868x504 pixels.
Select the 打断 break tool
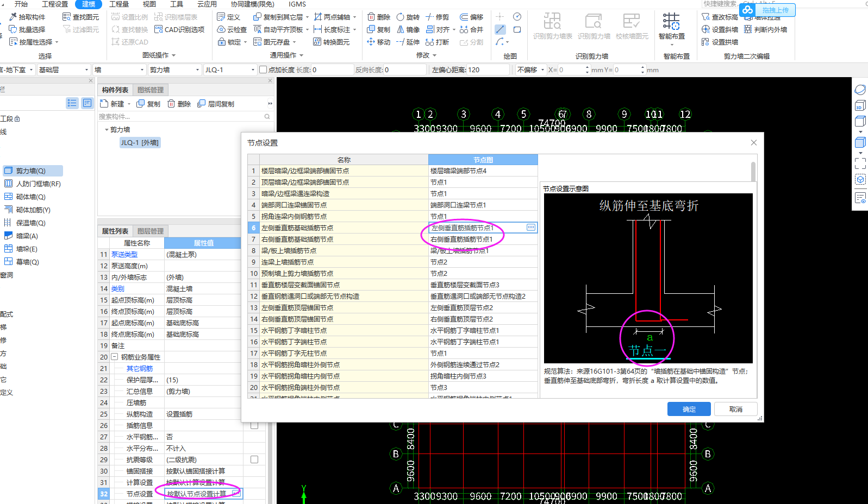(438, 42)
